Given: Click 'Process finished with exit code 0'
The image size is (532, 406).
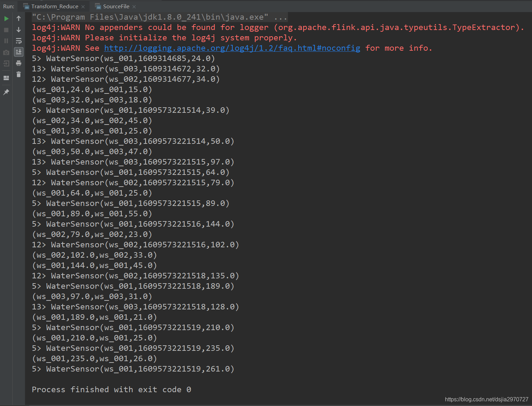Looking at the screenshot, I should pos(111,389).
